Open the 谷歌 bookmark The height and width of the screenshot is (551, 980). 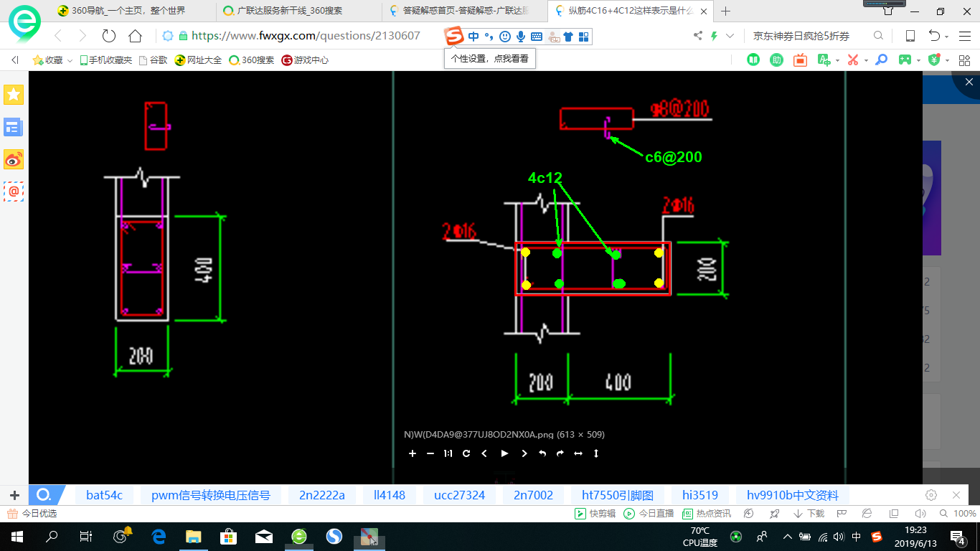(x=153, y=60)
